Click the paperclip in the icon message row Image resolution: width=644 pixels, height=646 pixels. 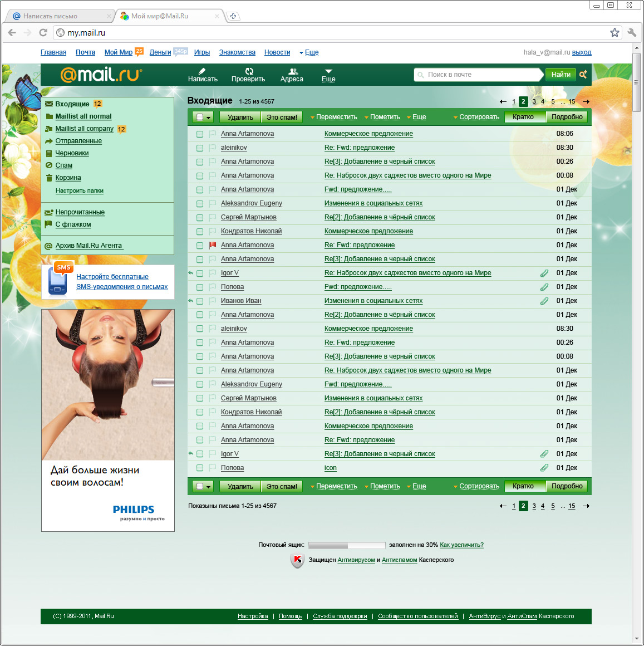click(544, 468)
